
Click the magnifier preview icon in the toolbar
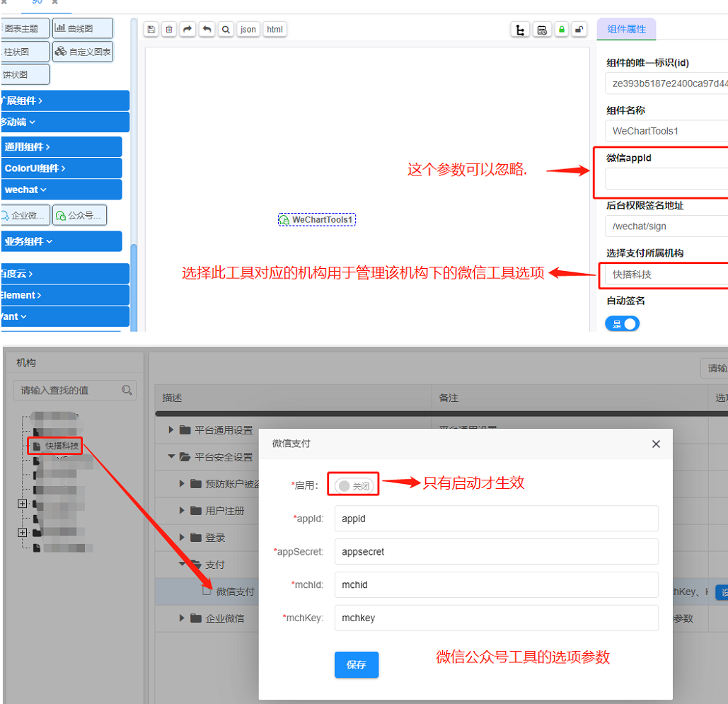(x=225, y=29)
